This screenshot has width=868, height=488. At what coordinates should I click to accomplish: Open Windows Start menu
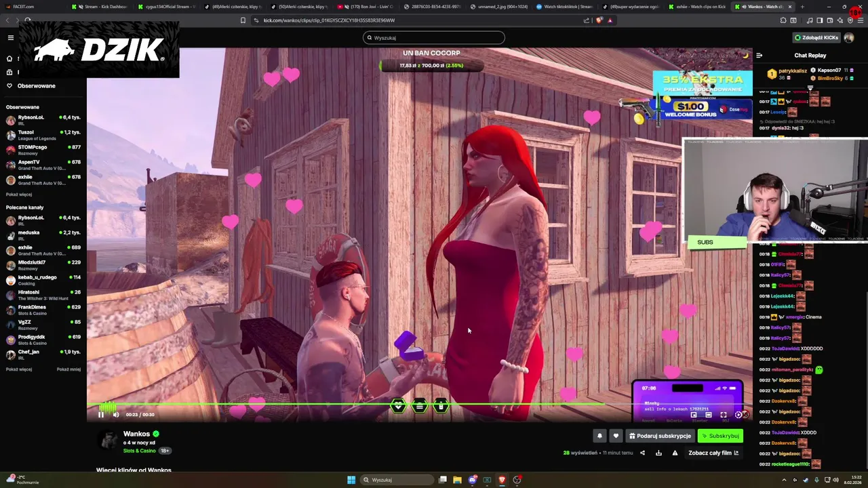click(351, 480)
